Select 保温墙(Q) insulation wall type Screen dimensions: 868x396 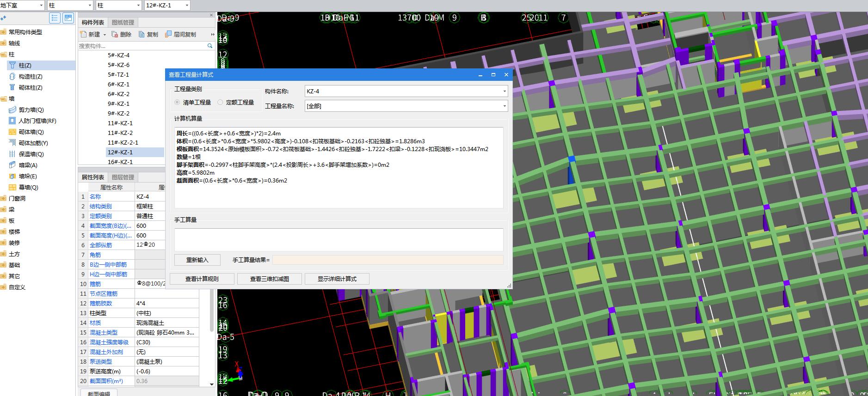(x=31, y=154)
